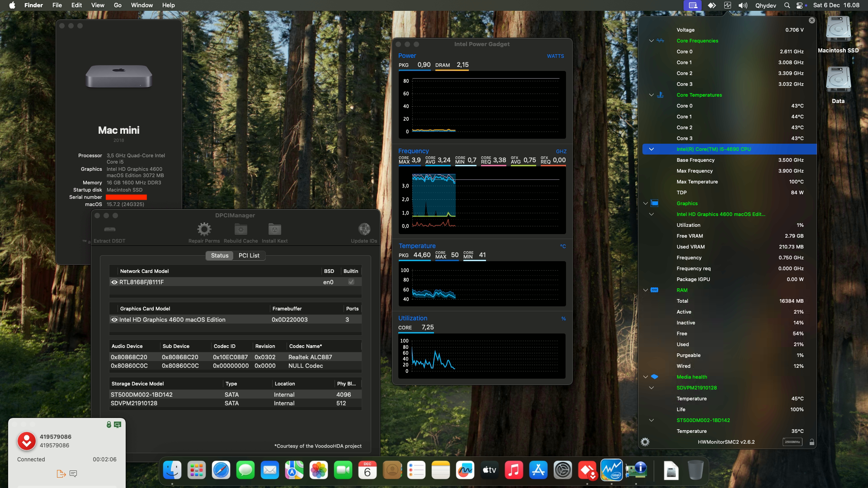
Task: Click the Rebuild Cache folder icon
Action: coord(240,229)
